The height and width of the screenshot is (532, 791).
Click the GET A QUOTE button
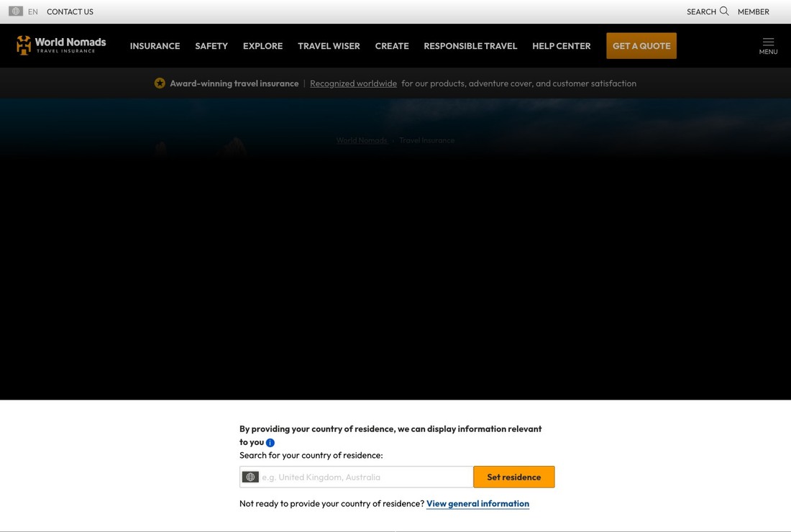(x=641, y=46)
